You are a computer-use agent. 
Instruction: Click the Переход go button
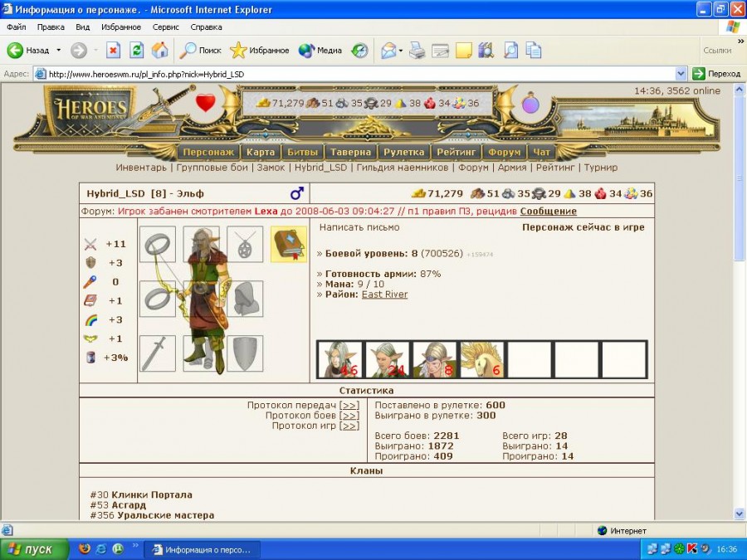tap(717, 74)
